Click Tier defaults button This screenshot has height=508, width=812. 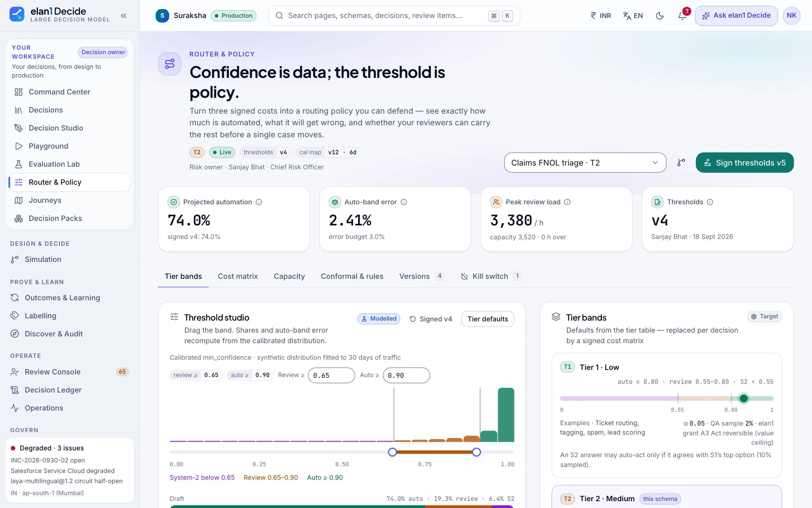pos(488,319)
